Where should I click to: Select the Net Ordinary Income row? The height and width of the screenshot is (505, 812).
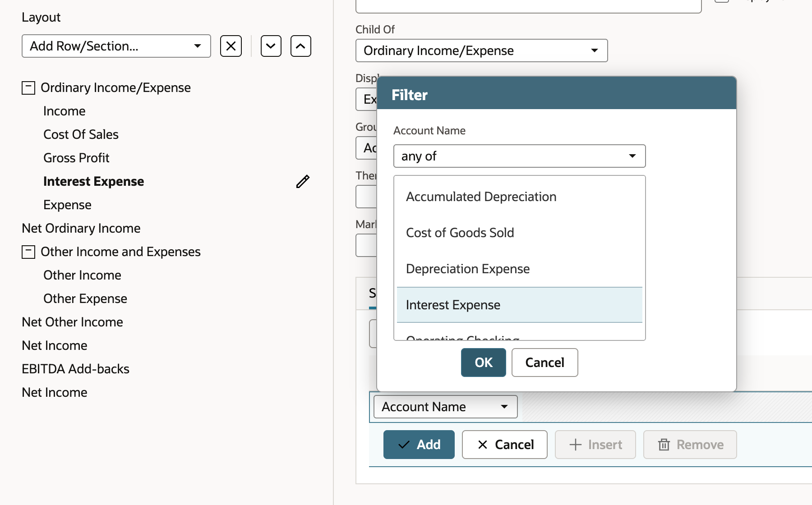[81, 228]
